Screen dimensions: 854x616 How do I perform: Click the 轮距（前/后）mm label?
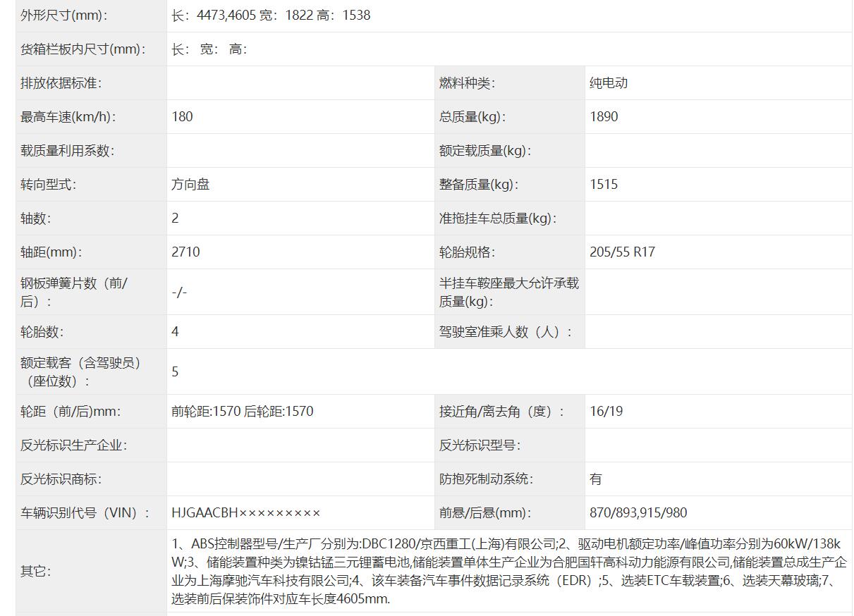(71, 412)
